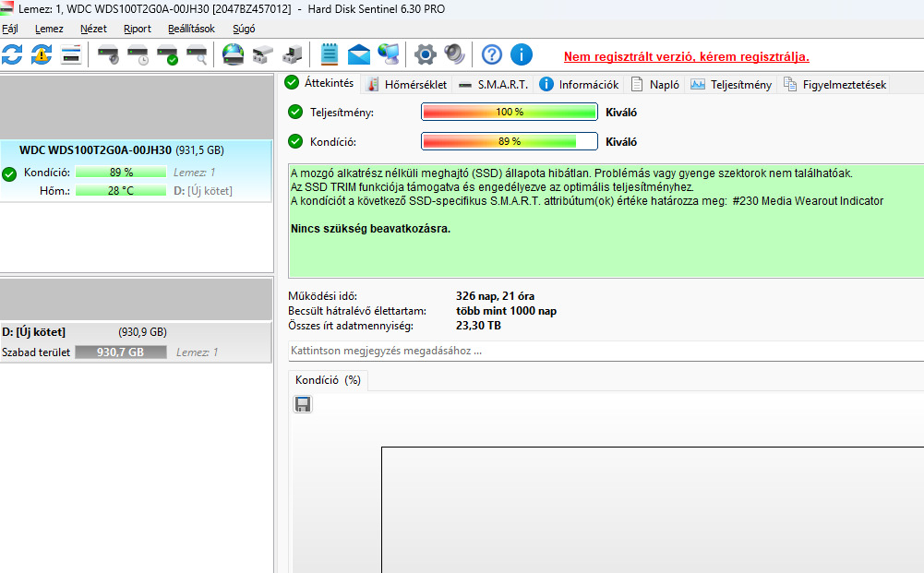Open the Súgó menu
Image resolution: width=924 pixels, height=573 pixels.
point(244,29)
